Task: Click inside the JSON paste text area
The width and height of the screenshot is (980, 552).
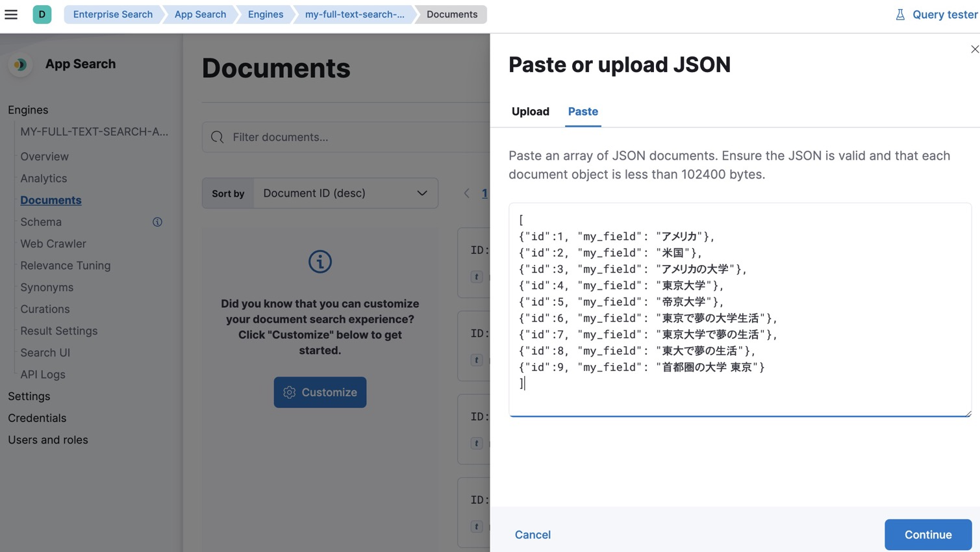Action: [740, 310]
